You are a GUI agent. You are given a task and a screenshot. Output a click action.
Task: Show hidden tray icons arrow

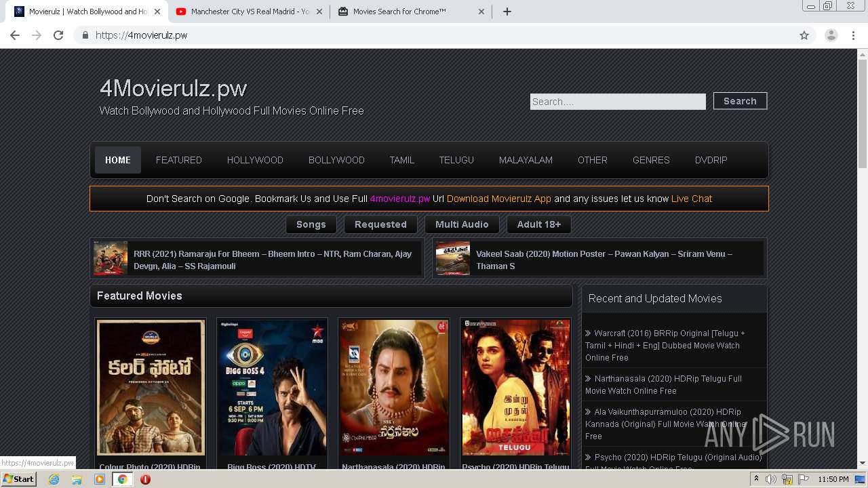pyautogui.click(x=756, y=479)
